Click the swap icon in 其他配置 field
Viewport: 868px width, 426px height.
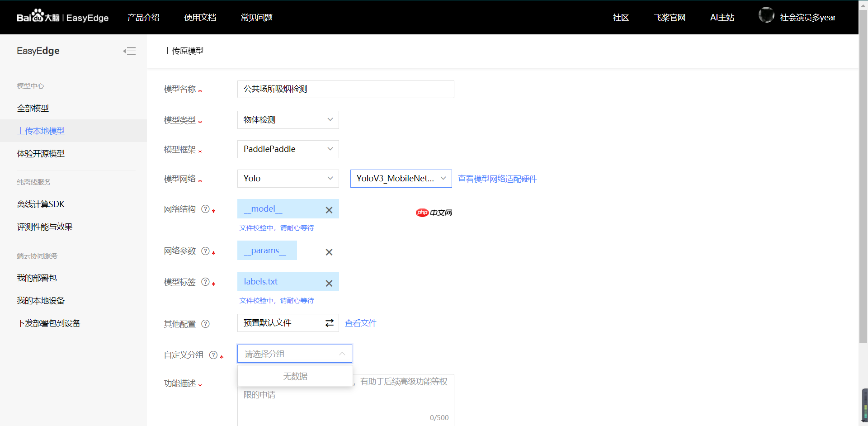(x=329, y=322)
